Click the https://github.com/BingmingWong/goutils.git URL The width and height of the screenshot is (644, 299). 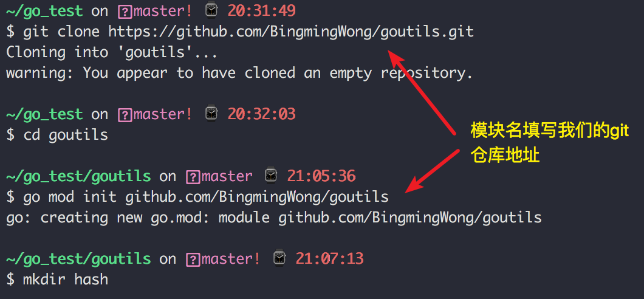tap(291, 32)
